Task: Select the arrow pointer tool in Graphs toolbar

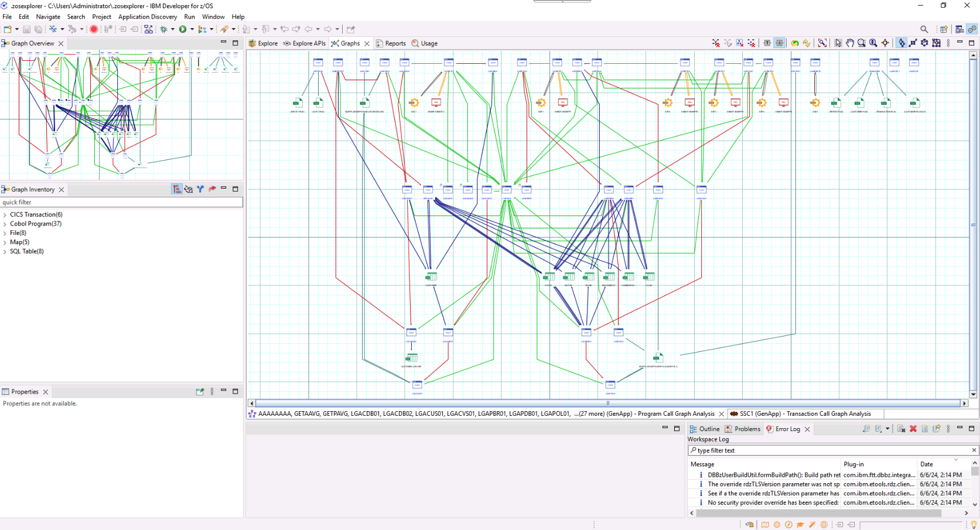Action: click(838, 43)
